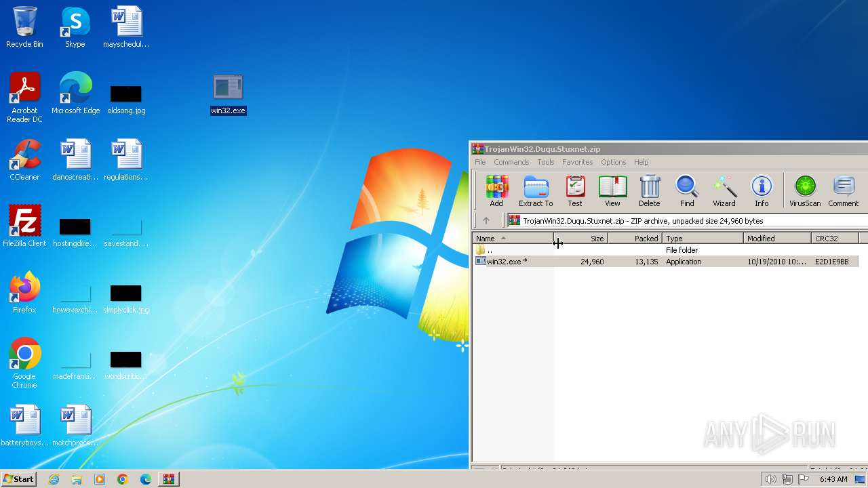Select the madefranci... desktop file
This screenshot has width=868, height=488.
[x=75, y=365]
